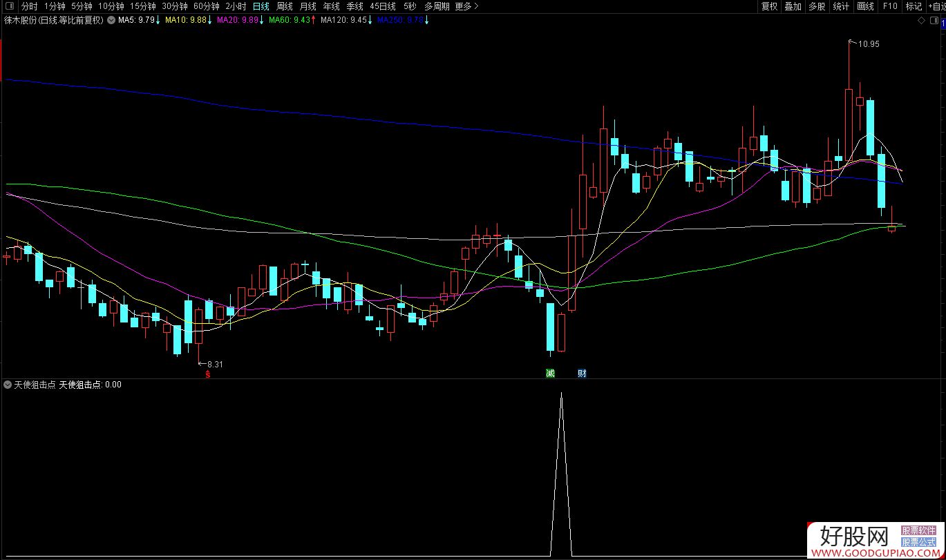Click the 叠加 overlay button
The image size is (946, 560).
click(x=793, y=6)
